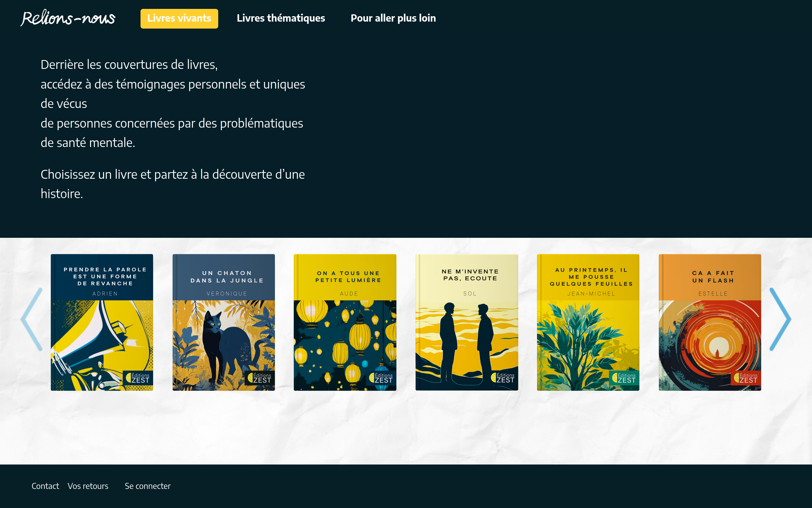The image size is (812, 508).
Task: Click the author name ADRIEN
Action: (105, 294)
